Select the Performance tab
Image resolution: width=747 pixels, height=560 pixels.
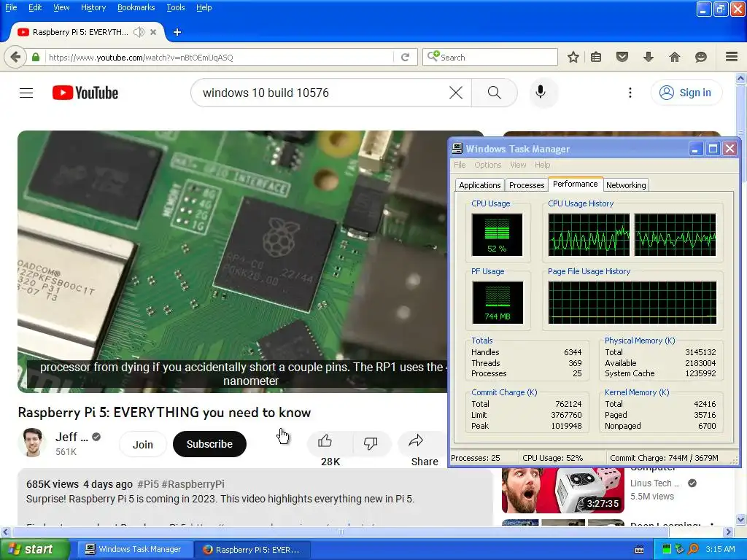(575, 184)
